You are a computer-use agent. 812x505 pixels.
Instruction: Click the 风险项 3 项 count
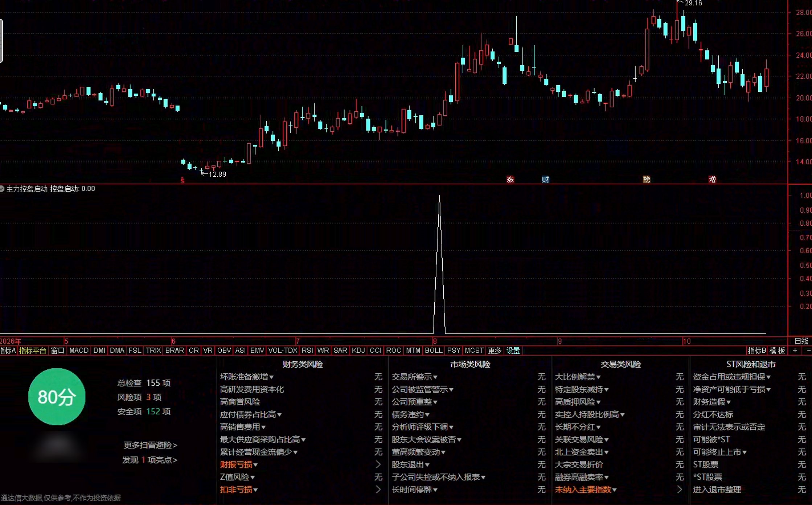[139, 397]
